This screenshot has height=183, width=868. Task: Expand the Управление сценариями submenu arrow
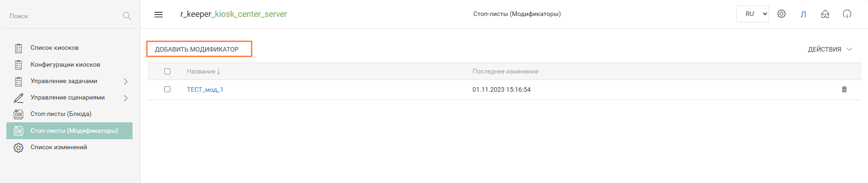point(126,98)
